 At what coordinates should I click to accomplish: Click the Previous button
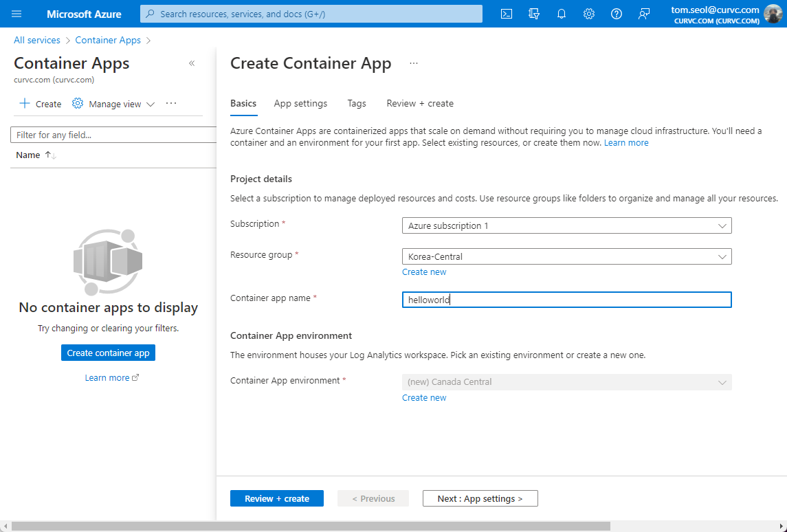[x=373, y=498]
